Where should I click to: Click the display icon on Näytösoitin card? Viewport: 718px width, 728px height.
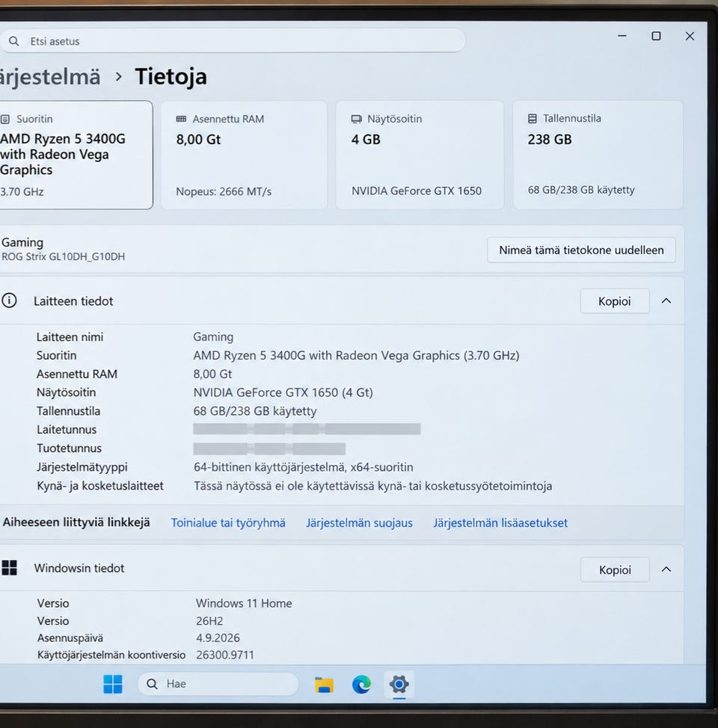click(357, 119)
